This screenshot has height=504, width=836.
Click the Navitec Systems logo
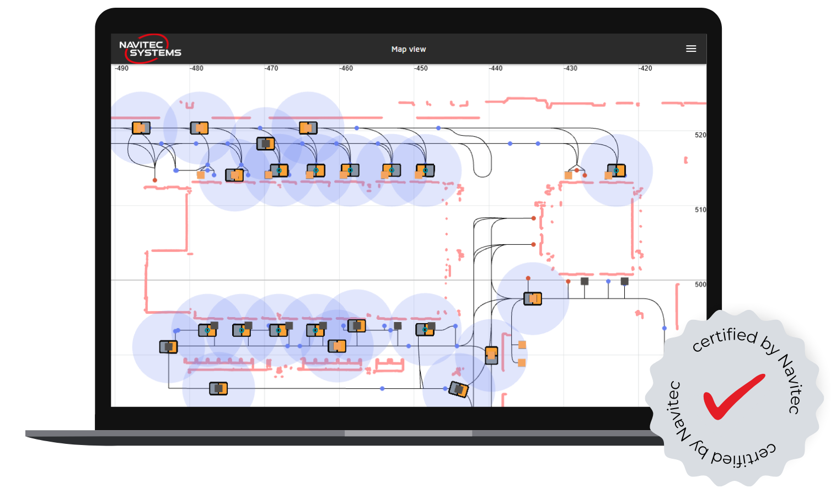[150, 49]
